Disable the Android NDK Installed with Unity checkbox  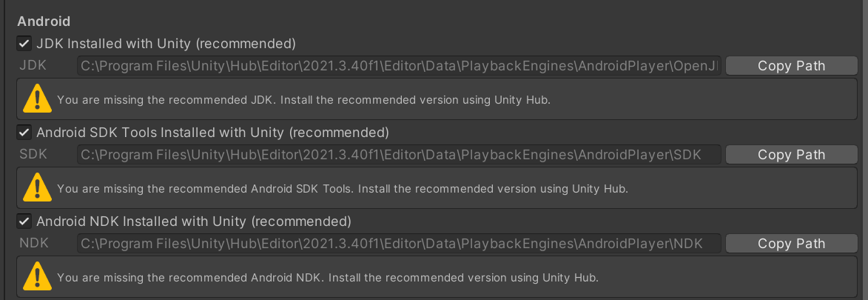24,221
